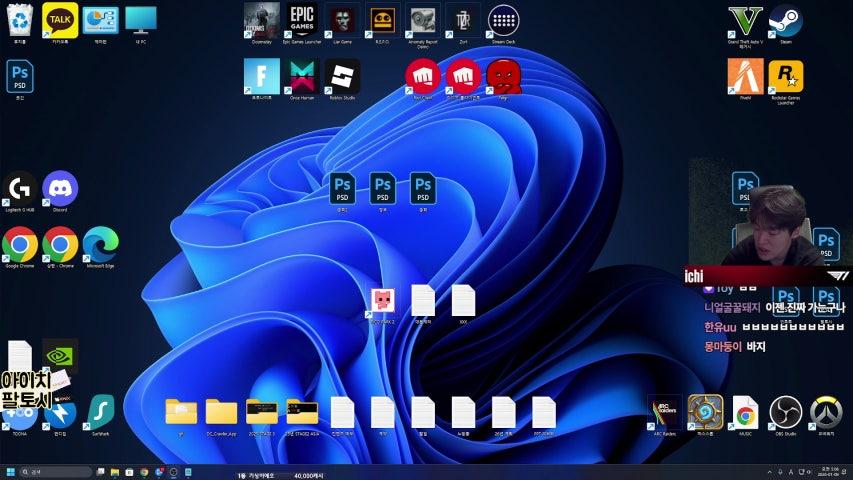The height and width of the screenshot is (480, 853).
Task: Select the My PC monitor icon
Action: click(140, 23)
